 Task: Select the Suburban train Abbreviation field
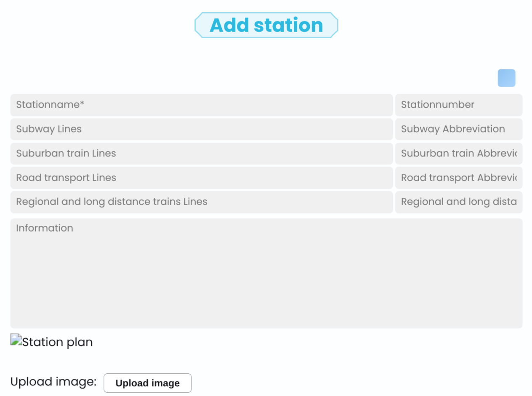click(x=458, y=153)
